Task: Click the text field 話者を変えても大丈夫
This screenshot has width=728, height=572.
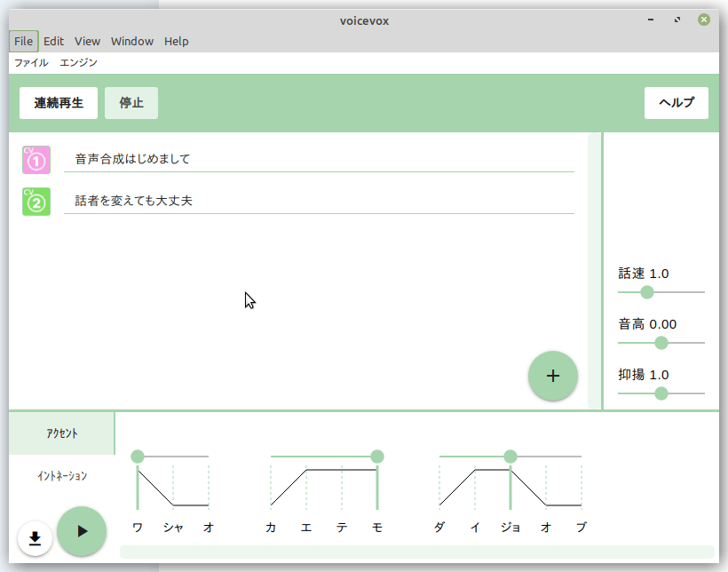Action: click(319, 202)
